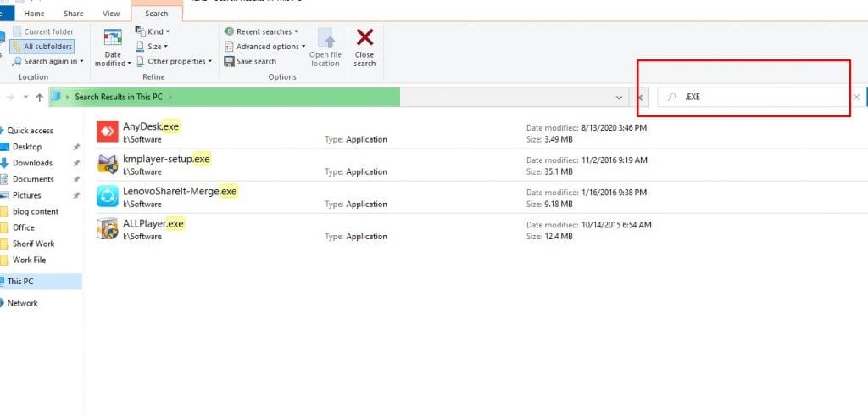Select the ALLPlayer.exe icon
Screen dimensions: 868x415
[108, 228]
